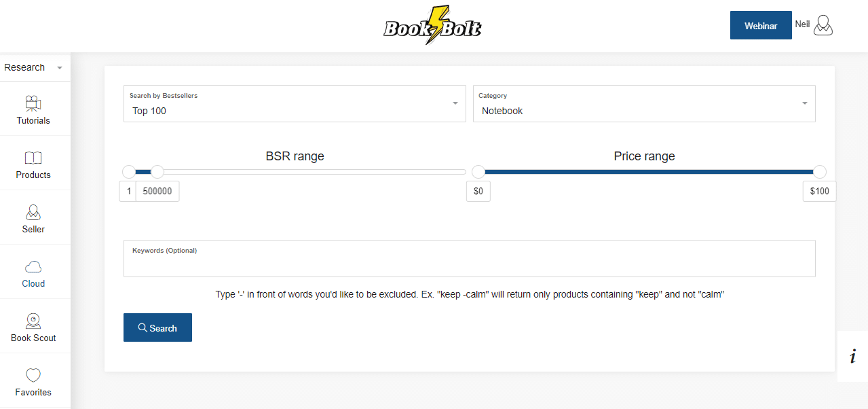
Task: Open the Seller person icon
Action: click(33, 212)
